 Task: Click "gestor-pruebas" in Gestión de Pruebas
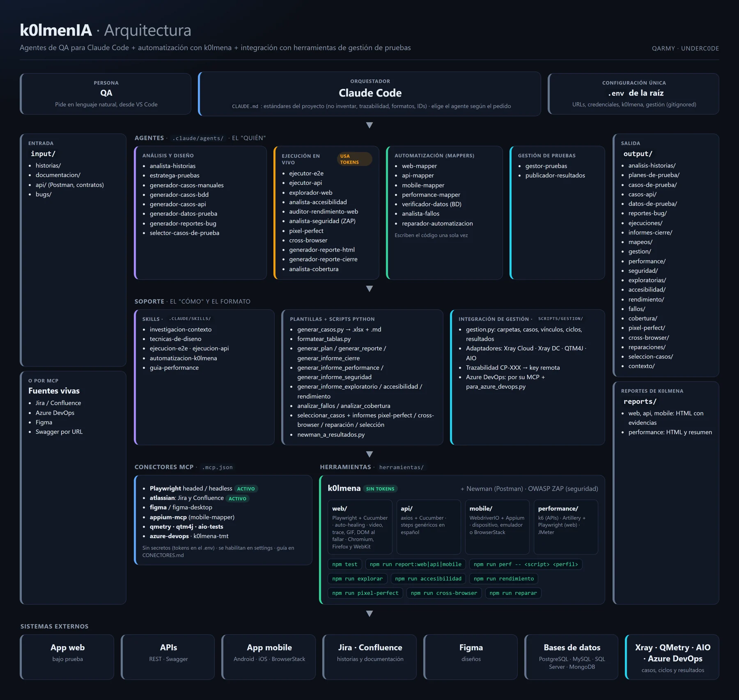click(546, 166)
